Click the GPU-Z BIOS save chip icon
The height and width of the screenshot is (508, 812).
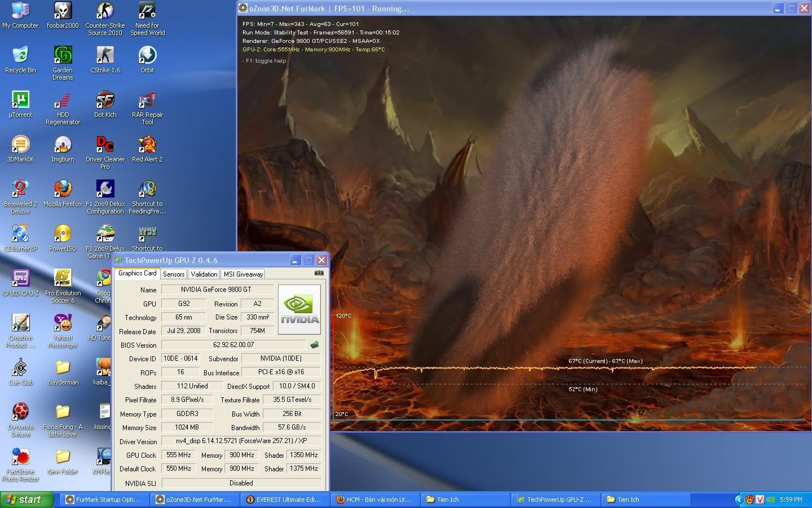[x=315, y=345]
